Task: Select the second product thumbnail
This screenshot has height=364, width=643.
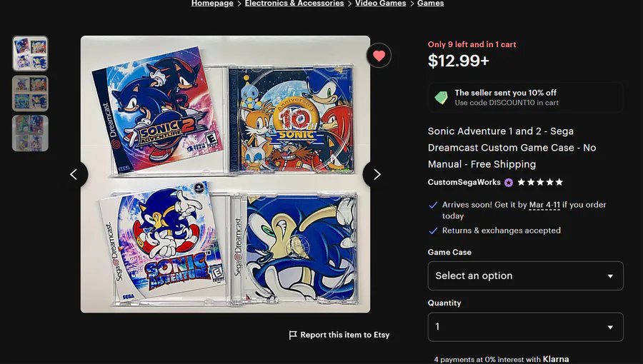Action: pyautogui.click(x=30, y=93)
